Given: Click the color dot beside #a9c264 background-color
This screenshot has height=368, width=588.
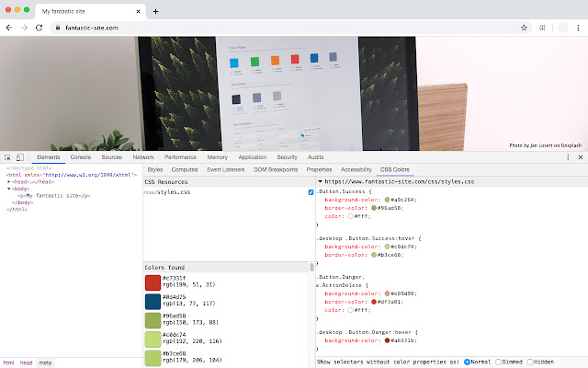Looking at the screenshot, I should [388, 200].
